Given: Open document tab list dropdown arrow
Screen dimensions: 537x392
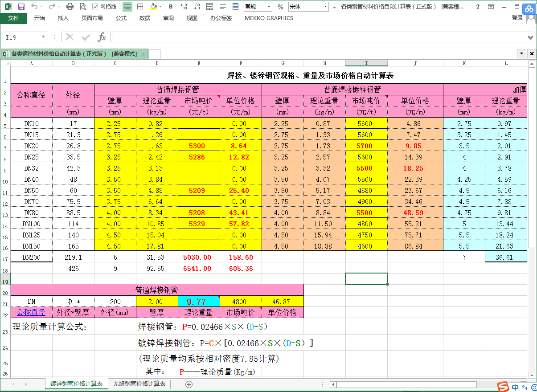Looking at the screenshot, I should click(522, 53).
